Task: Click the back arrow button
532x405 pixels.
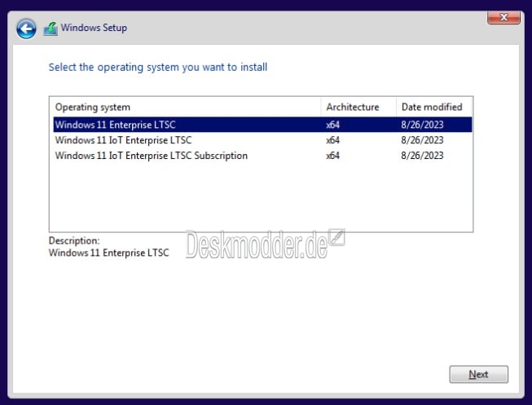Action: 26,29
